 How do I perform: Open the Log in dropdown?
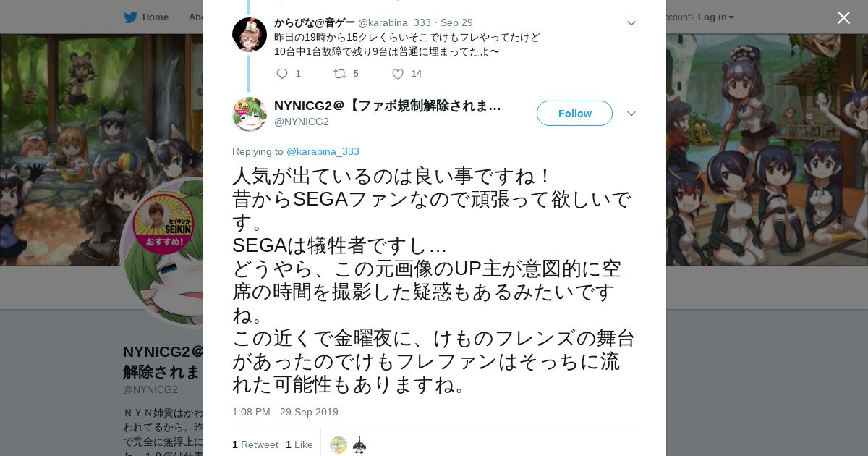click(x=715, y=17)
